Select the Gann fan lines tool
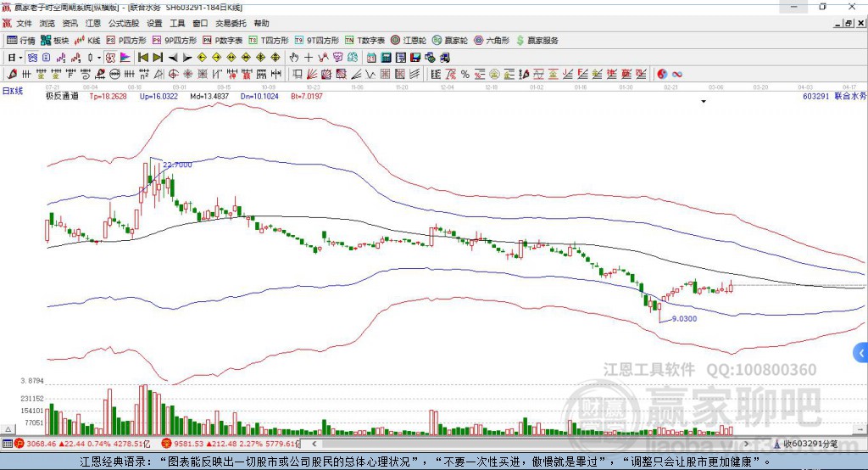868x470 pixels. click(x=312, y=74)
